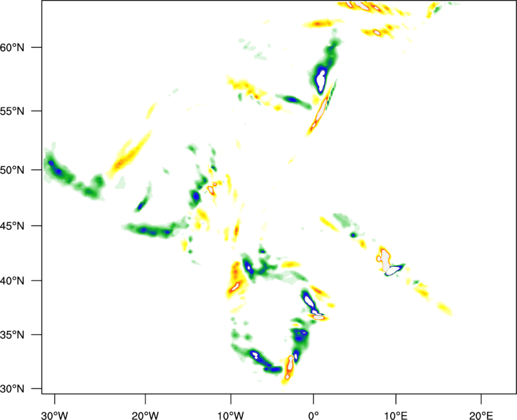Viewport: 517px width, 420px height.
Task: Click the 20°W longitude label
Action: click(x=145, y=415)
